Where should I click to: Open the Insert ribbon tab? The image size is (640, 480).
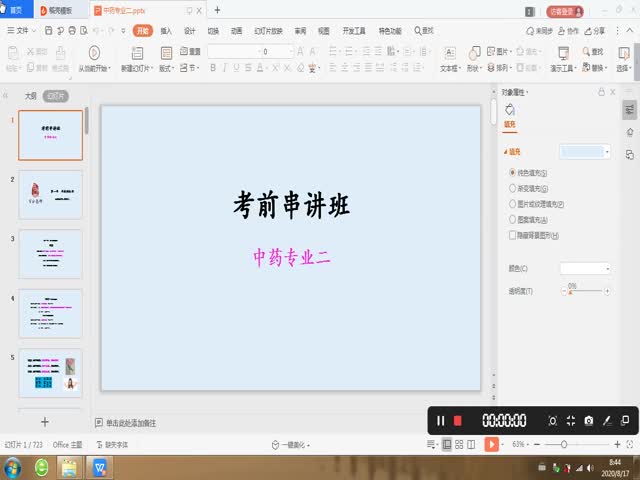[166, 31]
